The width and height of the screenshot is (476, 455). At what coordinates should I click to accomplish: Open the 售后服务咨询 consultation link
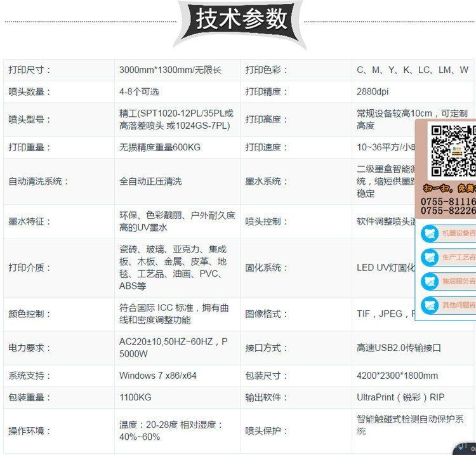(x=459, y=281)
